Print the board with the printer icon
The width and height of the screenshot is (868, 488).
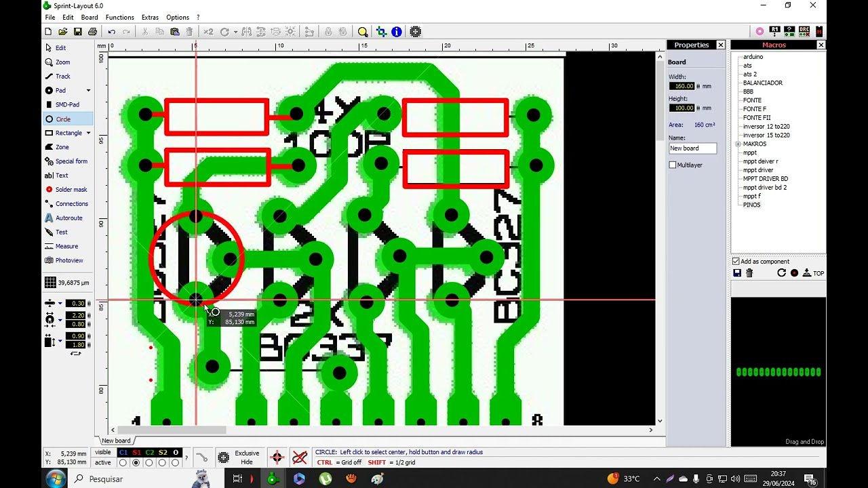click(93, 31)
